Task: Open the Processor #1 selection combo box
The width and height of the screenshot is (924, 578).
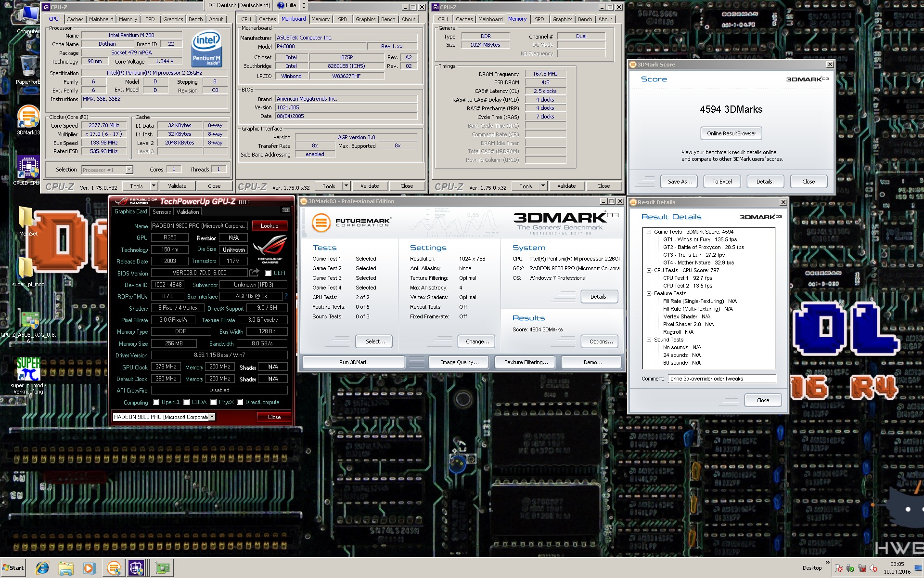Action: [107, 170]
